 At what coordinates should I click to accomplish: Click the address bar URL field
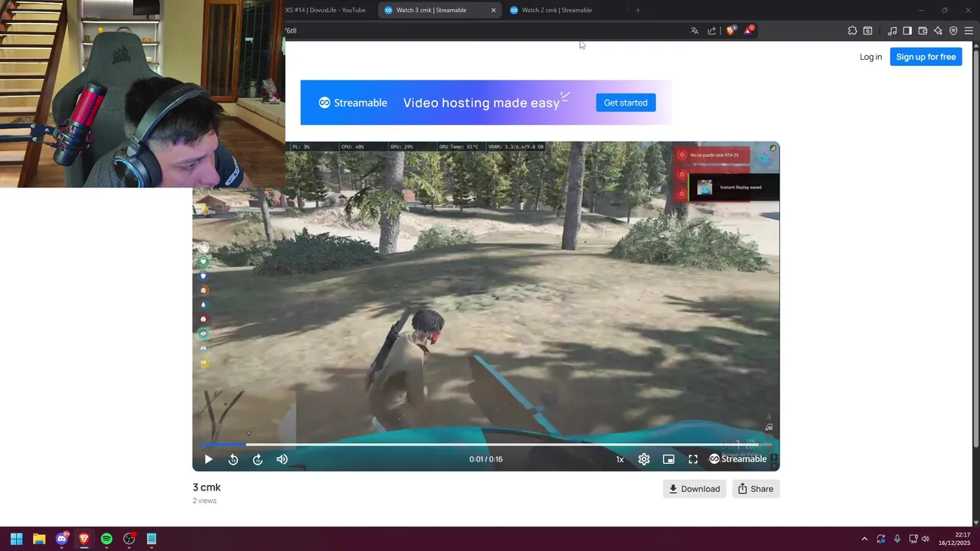click(x=485, y=31)
